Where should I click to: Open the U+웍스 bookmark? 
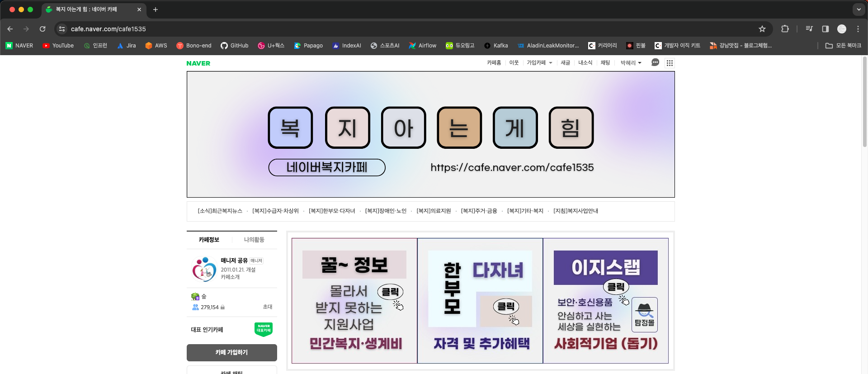tap(271, 46)
